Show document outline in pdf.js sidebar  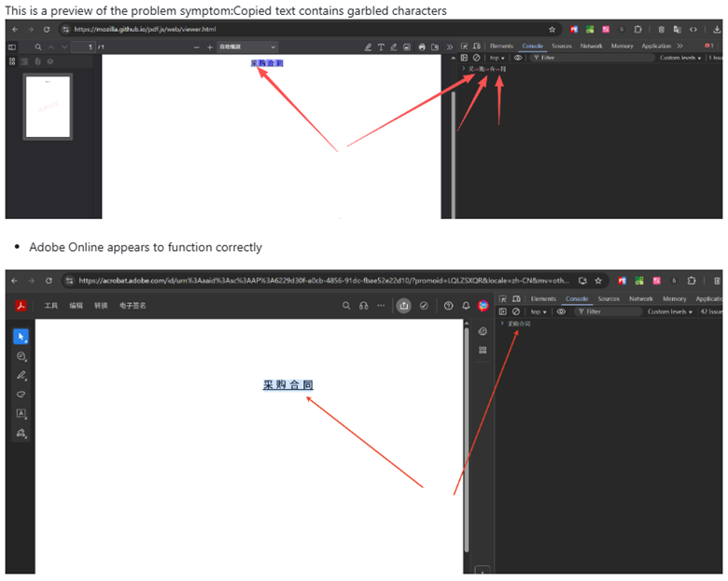point(24,62)
